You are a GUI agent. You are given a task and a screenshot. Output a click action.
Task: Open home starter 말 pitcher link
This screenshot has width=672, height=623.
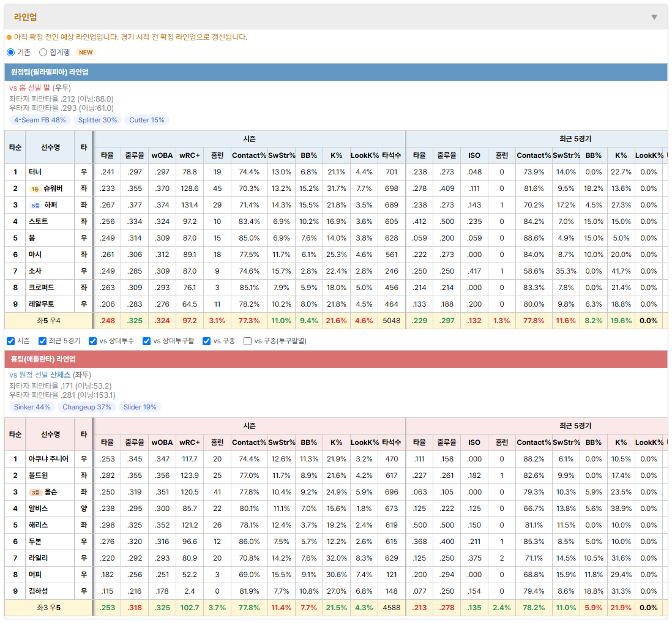coord(47,88)
